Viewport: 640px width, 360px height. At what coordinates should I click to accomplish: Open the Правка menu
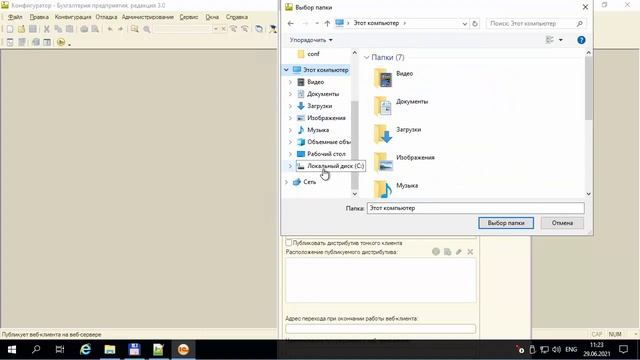pos(39,17)
